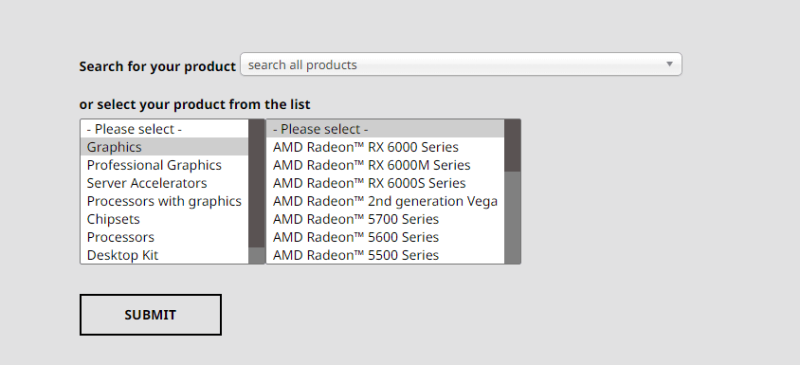Choose Server Accelerators from the list
Screen dimensions: 800x365
click(164, 183)
